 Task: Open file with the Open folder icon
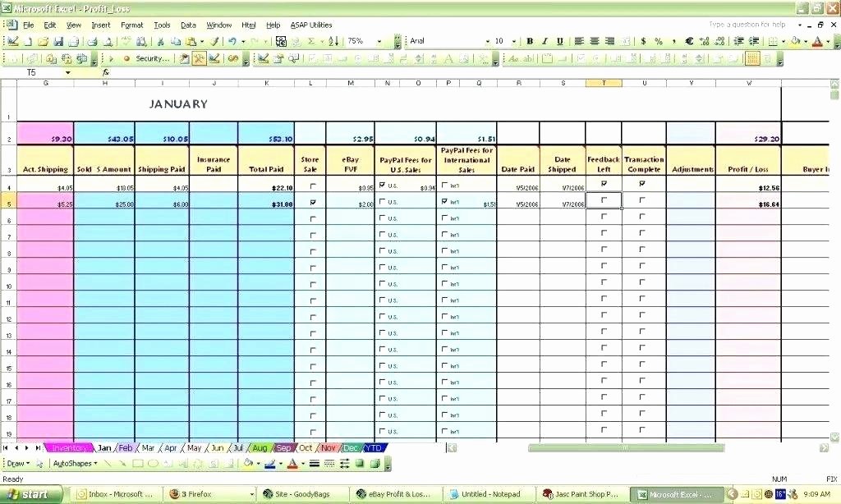pos(44,41)
